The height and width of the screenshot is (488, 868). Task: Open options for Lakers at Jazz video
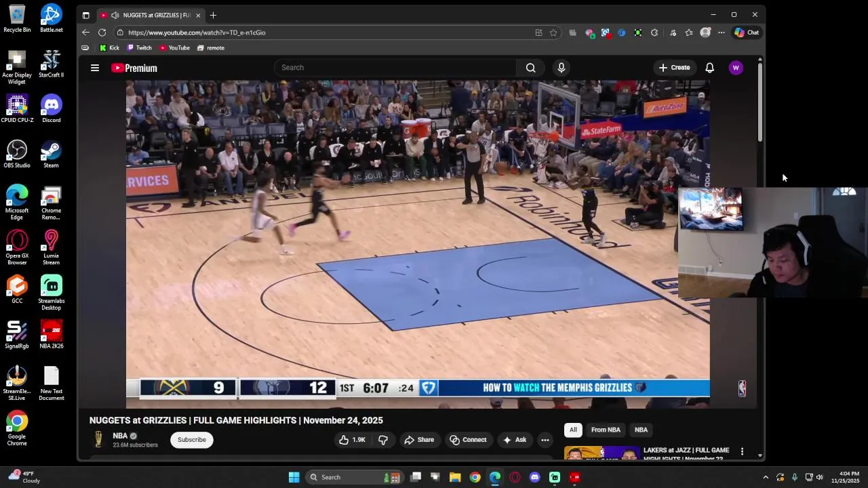pyautogui.click(x=742, y=451)
